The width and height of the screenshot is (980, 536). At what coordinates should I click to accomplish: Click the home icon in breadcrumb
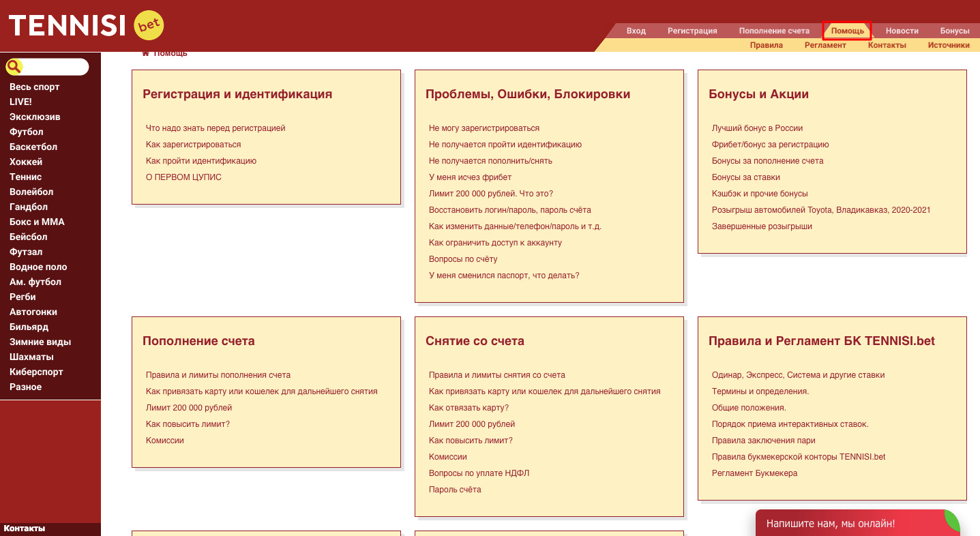click(145, 53)
